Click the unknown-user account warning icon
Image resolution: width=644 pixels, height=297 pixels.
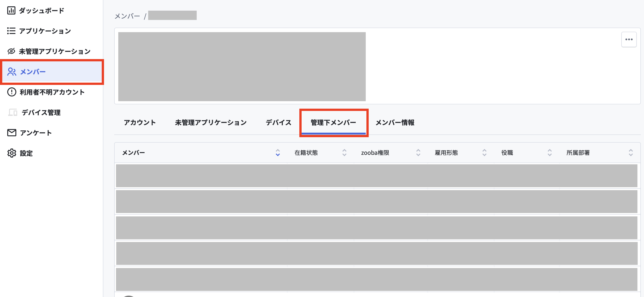pyautogui.click(x=12, y=92)
